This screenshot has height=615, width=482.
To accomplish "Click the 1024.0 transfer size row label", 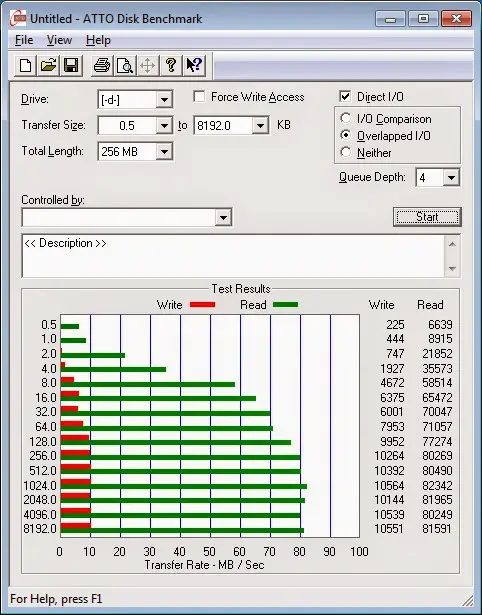I will pyautogui.click(x=40, y=486).
